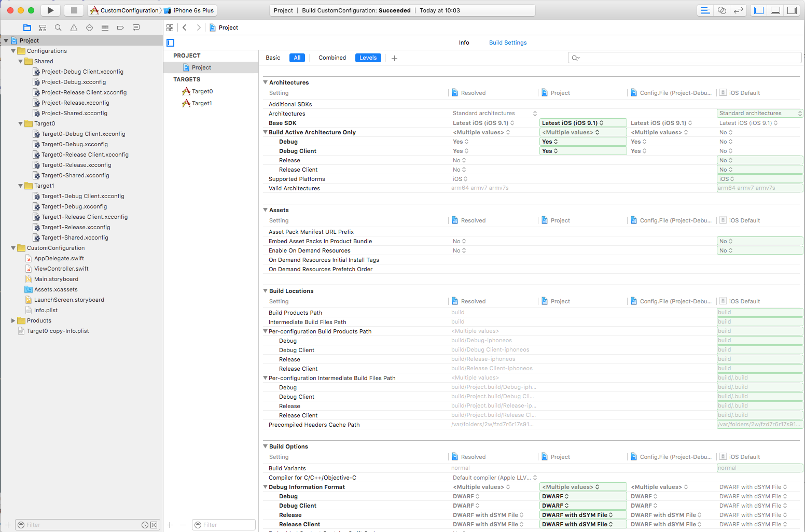Open the Project-level Base SDK dropdown

(582, 123)
